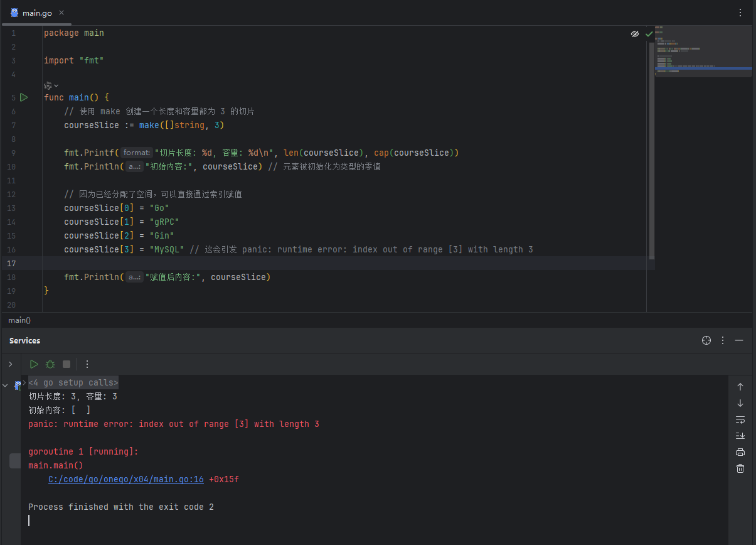
Task: Click 'main.main()' in console output
Action: (56, 466)
